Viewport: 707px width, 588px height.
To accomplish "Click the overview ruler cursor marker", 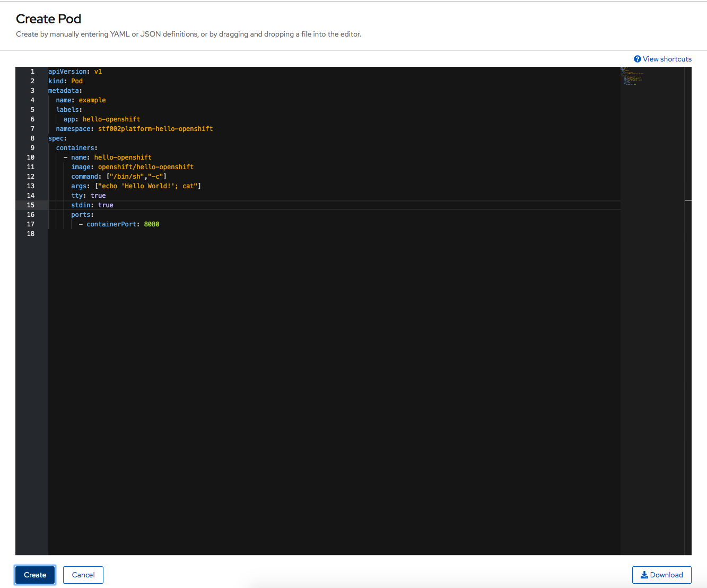I will pos(688,200).
